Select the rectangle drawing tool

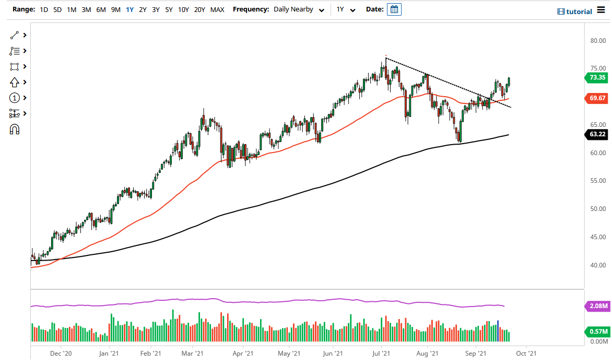15,66
